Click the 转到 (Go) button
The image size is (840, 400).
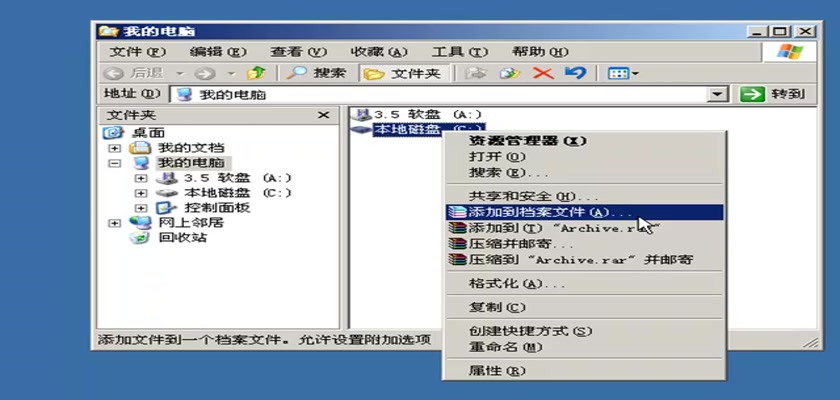(772, 94)
